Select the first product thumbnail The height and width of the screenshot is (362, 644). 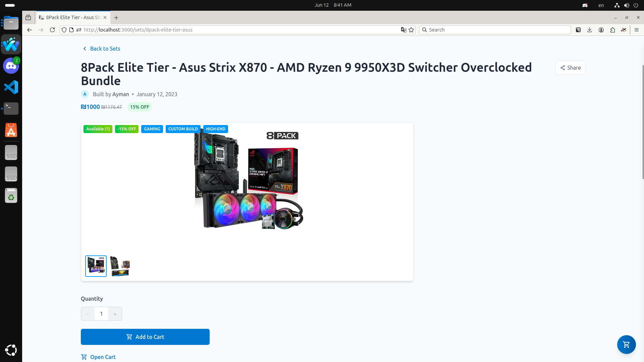point(96,266)
